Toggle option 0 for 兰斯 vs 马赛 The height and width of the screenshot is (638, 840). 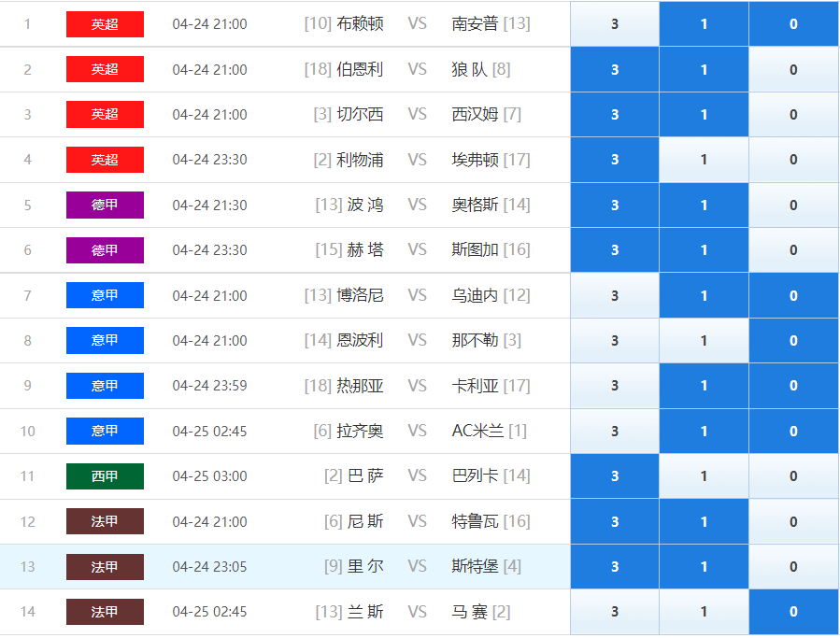tap(793, 612)
